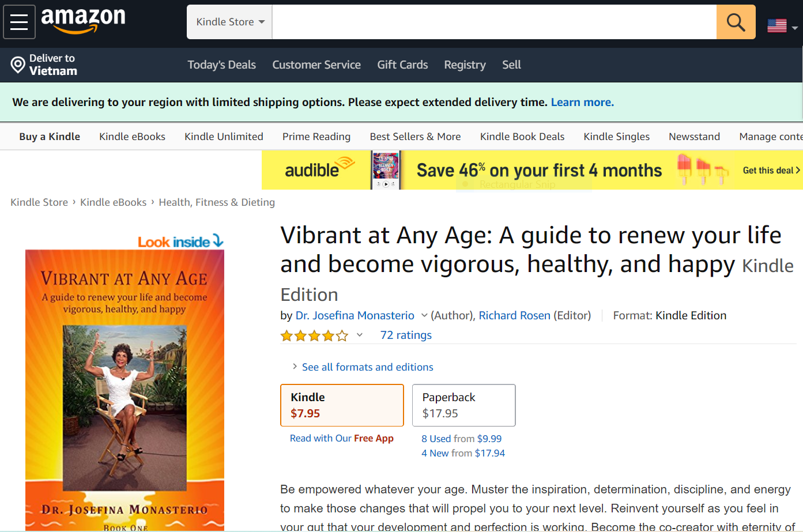Click Learn more about shipping options
The width and height of the screenshot is (803, 532).
click(582, 102)
